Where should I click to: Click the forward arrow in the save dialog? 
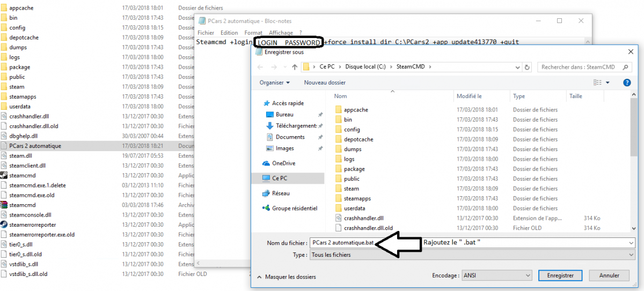[275, 67]
